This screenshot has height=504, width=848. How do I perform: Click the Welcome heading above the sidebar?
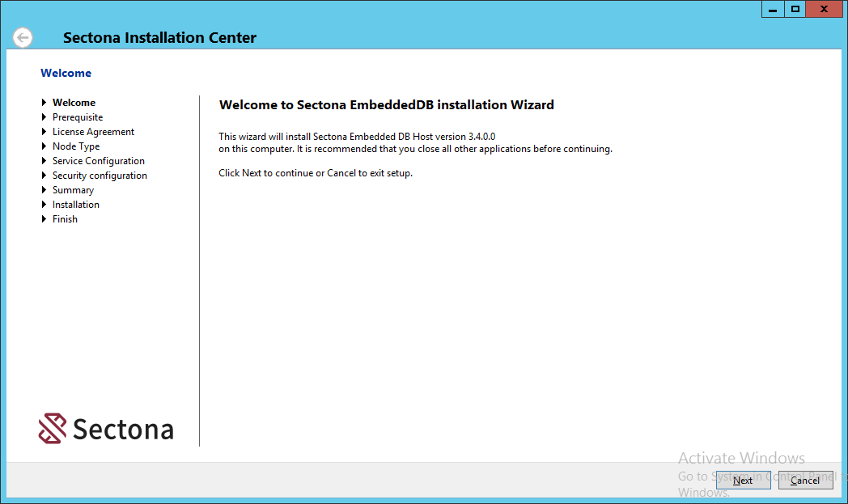click(66, 73)
